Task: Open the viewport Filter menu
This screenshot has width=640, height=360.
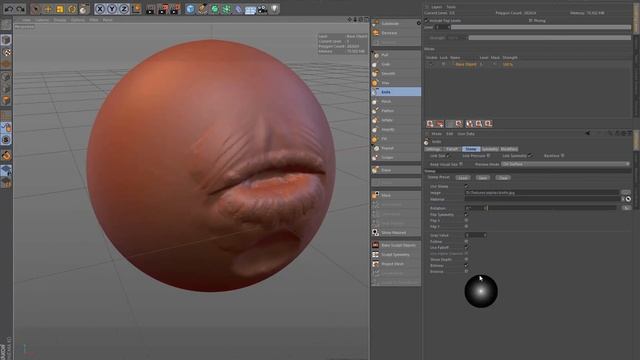Action: [93, 20]
